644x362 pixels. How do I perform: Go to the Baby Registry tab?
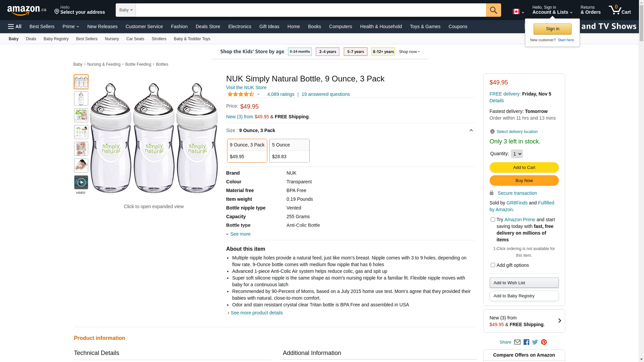point(56,39)
